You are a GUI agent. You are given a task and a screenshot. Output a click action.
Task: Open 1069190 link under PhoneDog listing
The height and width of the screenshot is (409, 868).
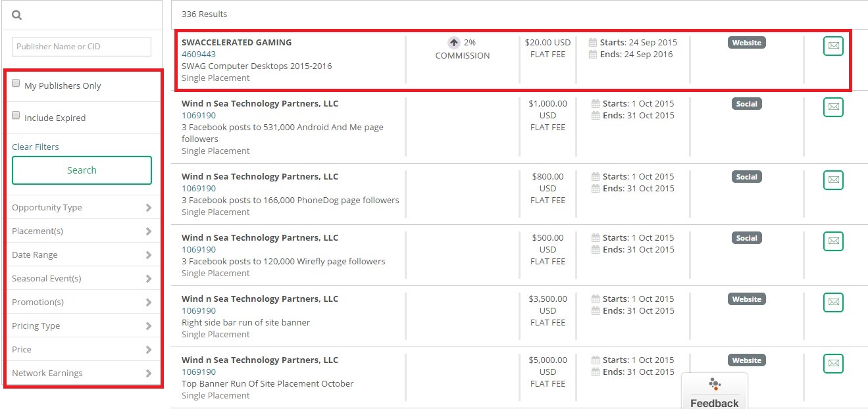point(199,188)
